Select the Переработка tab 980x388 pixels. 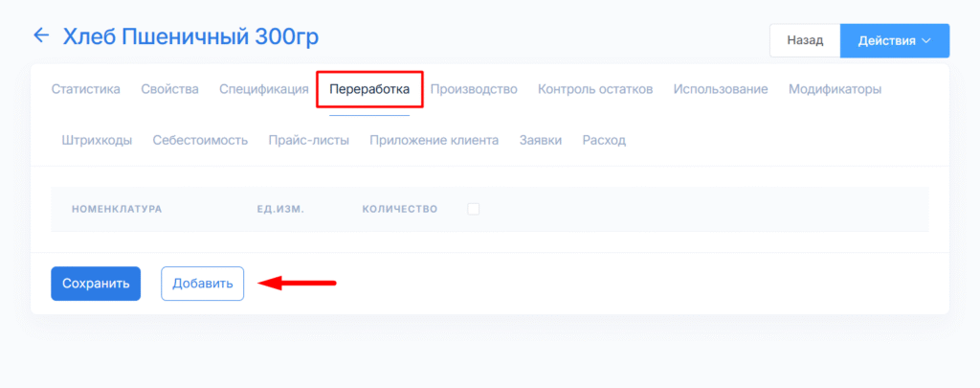point(369,90)
